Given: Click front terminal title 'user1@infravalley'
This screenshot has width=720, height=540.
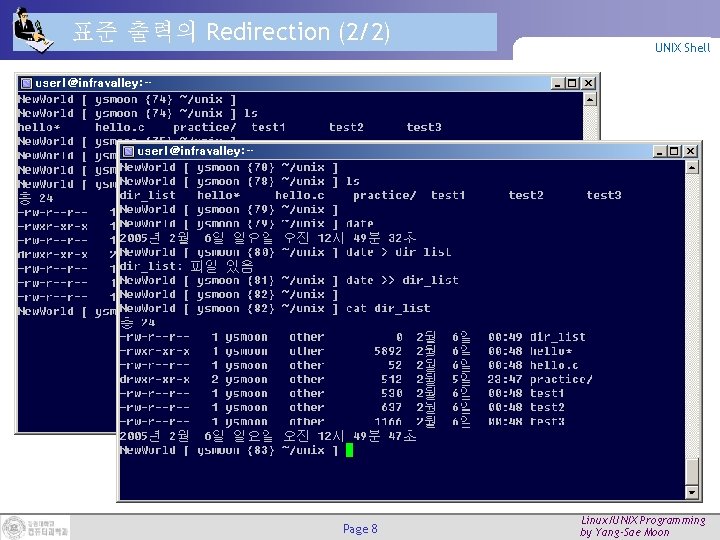Looking at the screenshot, I should click(x=191, y=151).
